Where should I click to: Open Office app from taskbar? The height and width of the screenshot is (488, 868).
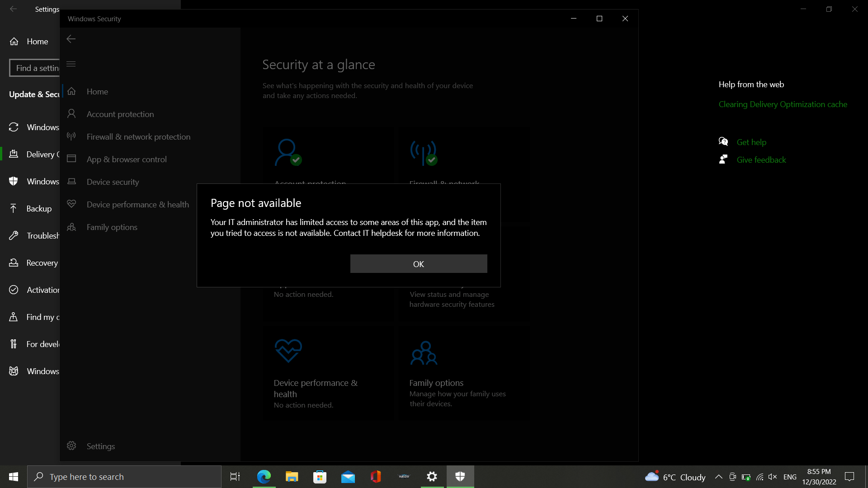376,477
